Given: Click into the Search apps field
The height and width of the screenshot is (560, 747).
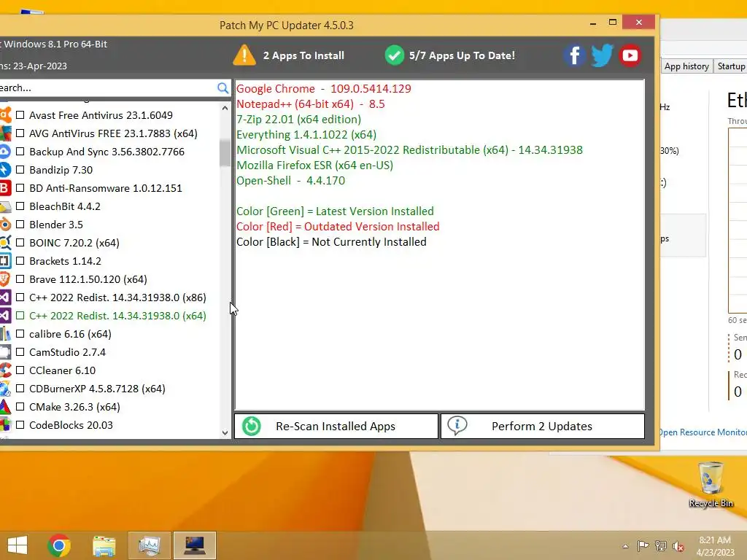Looking at the screenshot, I should [108, 87].
